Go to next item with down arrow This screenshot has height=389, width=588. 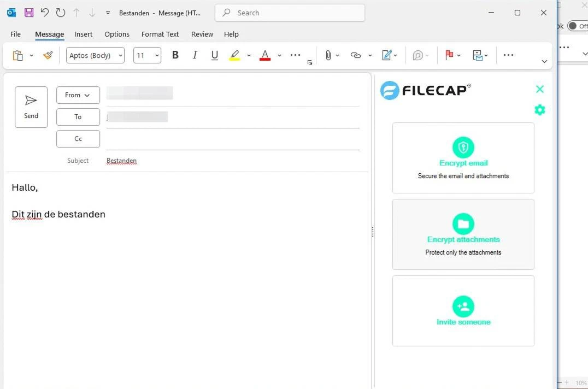[92, 13]
